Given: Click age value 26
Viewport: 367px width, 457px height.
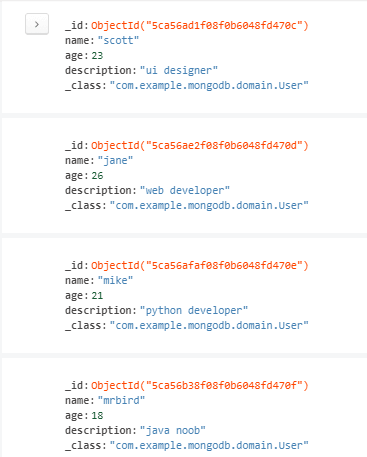Looking at the screenshot, I should click(x=97, y=175).
